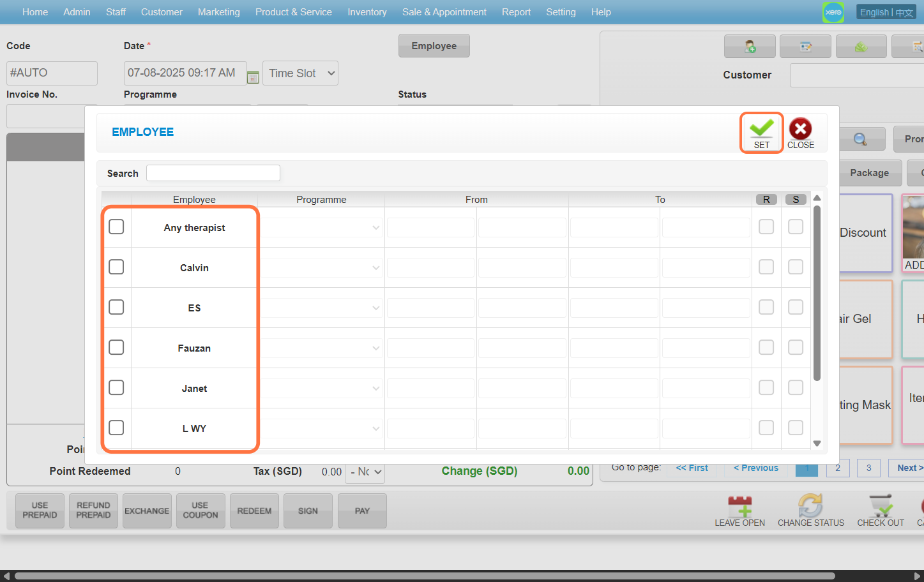Enable the R checkbox for Any therapist

click(x=766, y=227)
